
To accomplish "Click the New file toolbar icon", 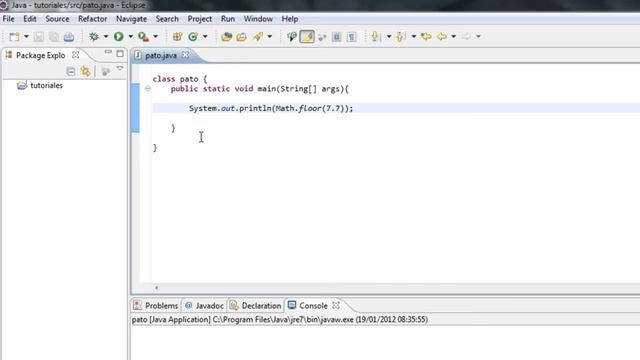I will coord(14,37).
